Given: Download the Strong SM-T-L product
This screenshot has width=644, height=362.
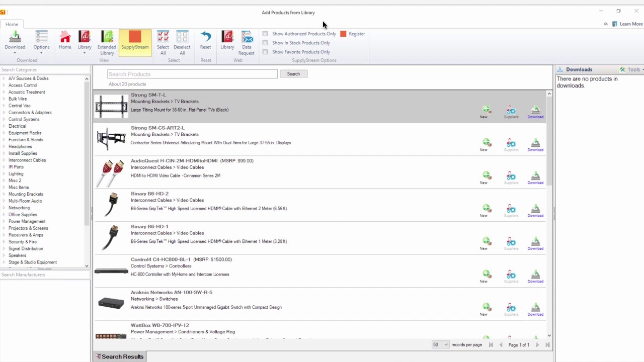Looking at the screenshot, I should [535, 112].
